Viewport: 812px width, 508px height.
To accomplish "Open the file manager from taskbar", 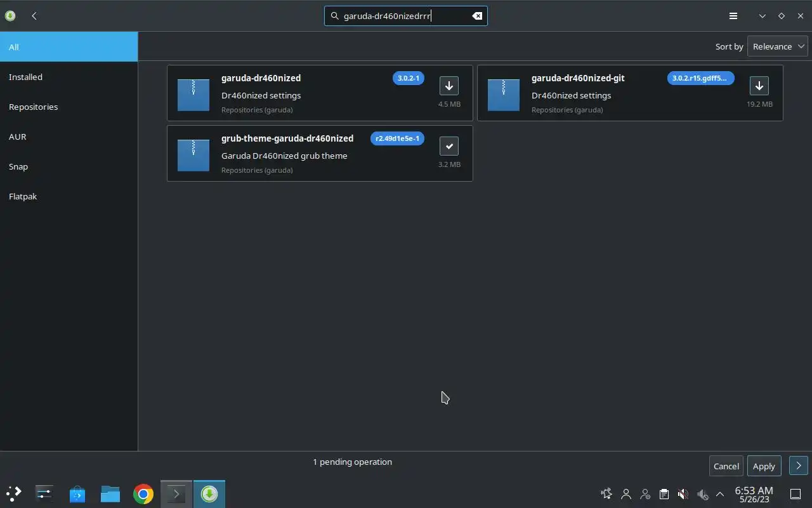I will (110, 493).
